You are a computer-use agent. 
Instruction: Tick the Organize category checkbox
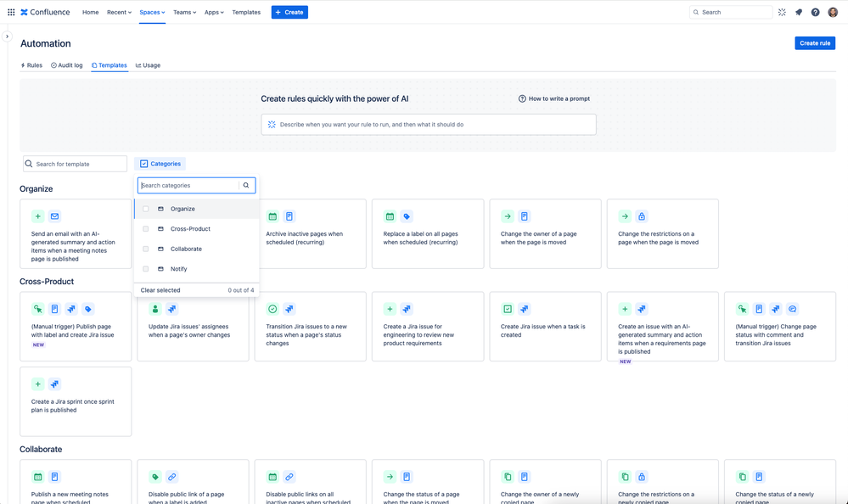pos(145,209)
